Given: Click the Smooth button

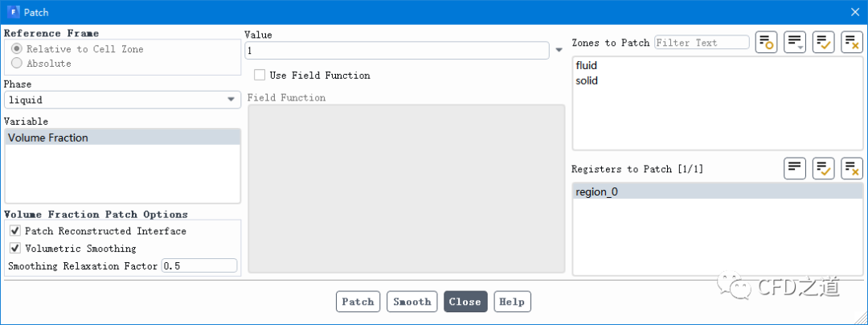Looking at the screenshot, I should point(412,302).
